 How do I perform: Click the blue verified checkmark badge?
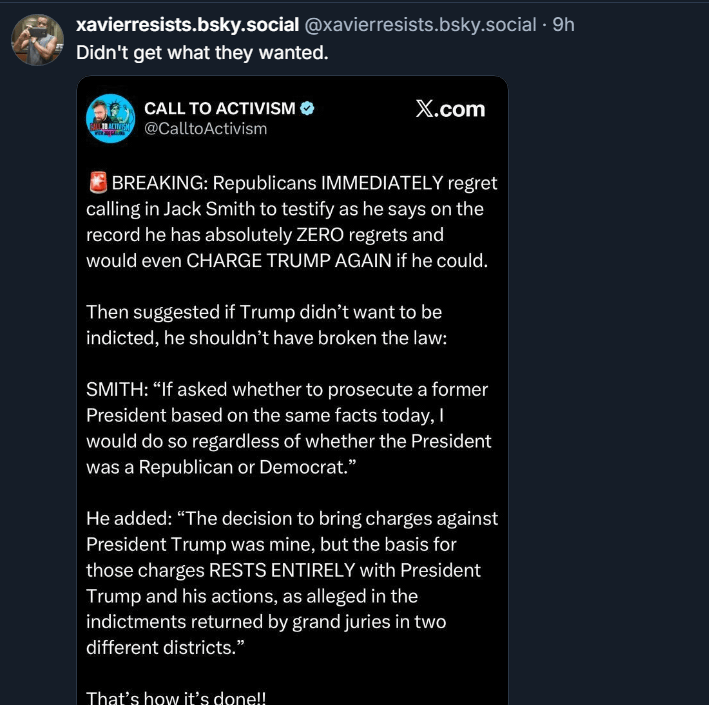pyautogui.click(x=308, y=108)
